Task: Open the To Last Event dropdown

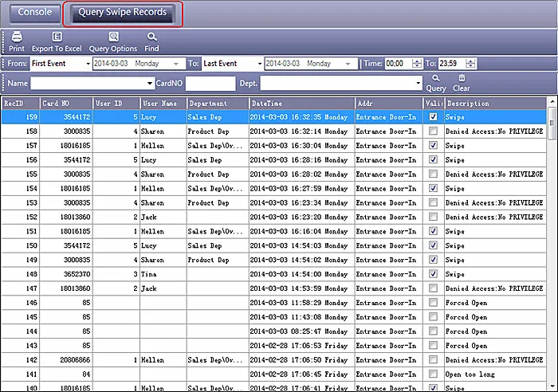Action: point(259,64)
